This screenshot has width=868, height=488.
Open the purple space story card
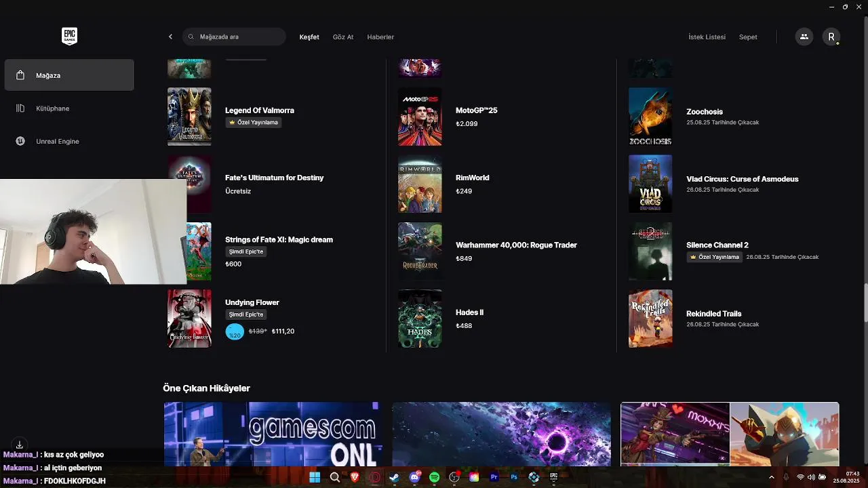(x=501, y=434)
